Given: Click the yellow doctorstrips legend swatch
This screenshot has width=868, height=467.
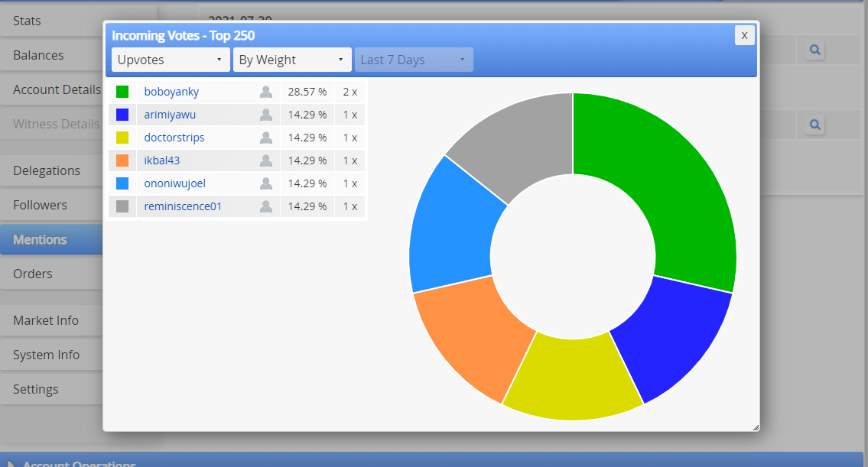Looking at the screenshot, I should click(x=122, y=138).
